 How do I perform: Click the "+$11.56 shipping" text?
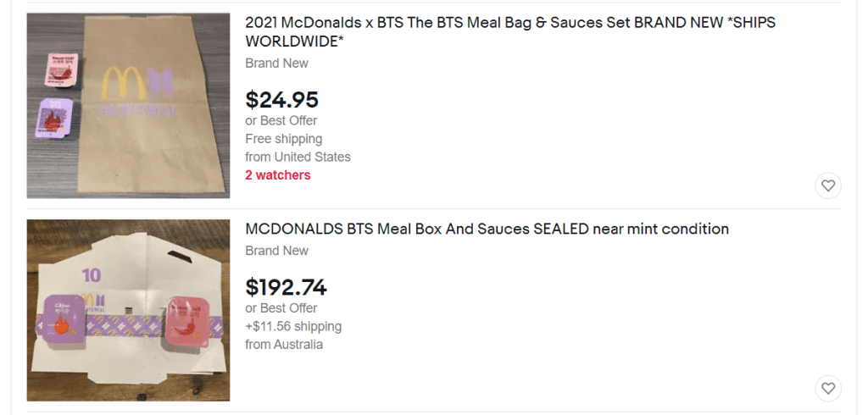[293, 326]
